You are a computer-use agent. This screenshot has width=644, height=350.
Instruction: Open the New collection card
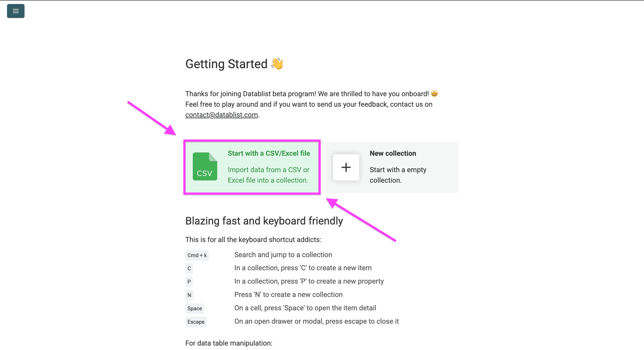(392, 167)
